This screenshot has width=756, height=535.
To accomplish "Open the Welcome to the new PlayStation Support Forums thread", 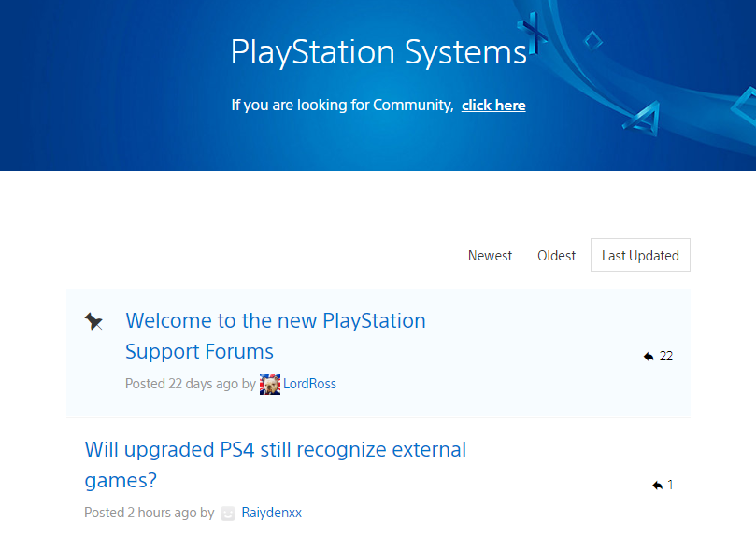I will pos(276,336).
